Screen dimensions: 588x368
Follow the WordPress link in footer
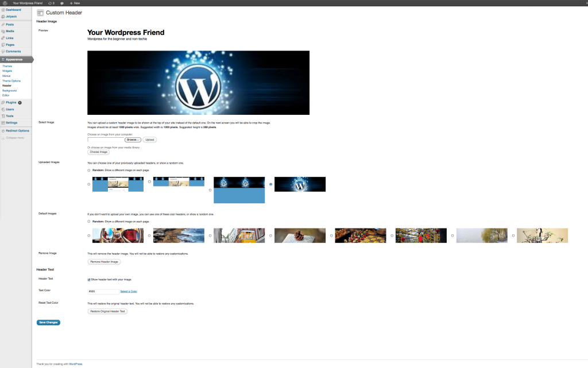point(75,364)
